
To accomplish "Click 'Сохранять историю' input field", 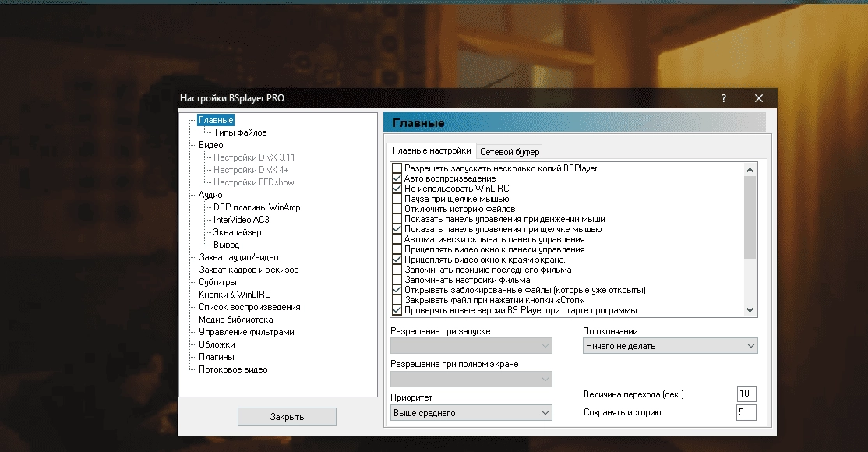I will point(746,412).
